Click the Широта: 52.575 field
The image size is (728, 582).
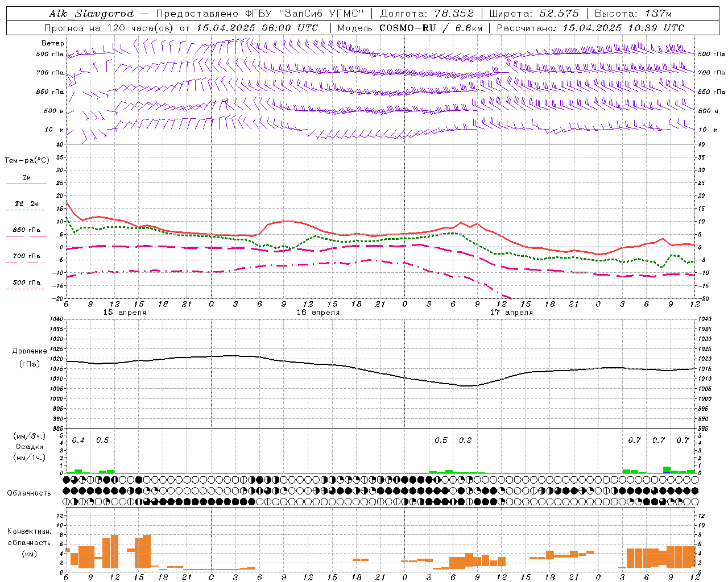coord(534,14)
